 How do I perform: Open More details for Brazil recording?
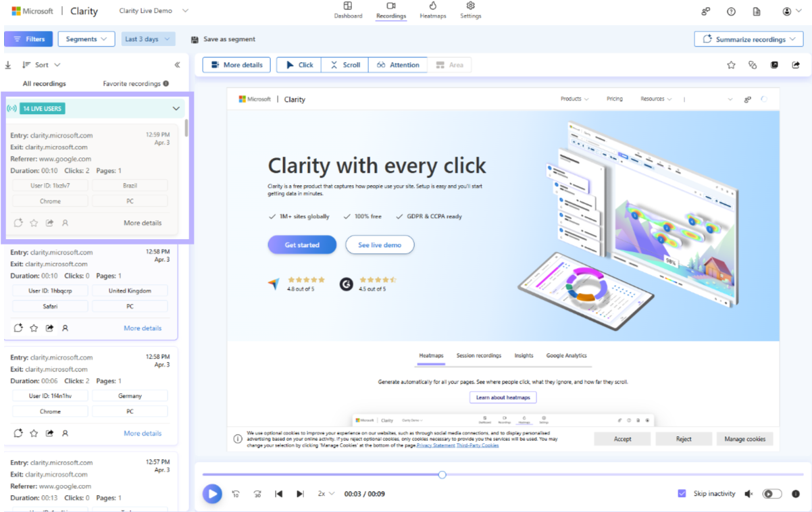[x=143, y=223]
